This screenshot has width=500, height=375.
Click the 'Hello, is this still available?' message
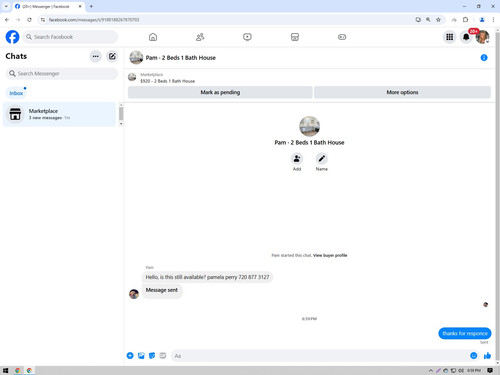pos(207,277)
